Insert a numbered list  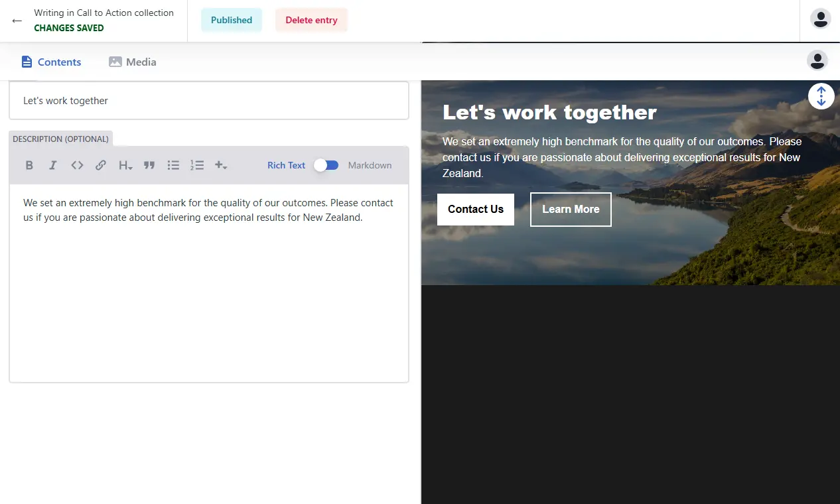coord(197,165)
